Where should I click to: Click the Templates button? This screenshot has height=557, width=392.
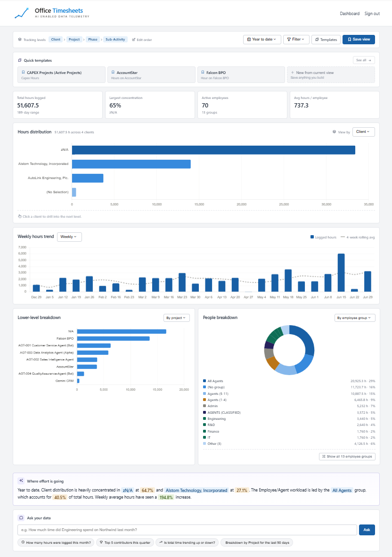[x=326, y=40]
